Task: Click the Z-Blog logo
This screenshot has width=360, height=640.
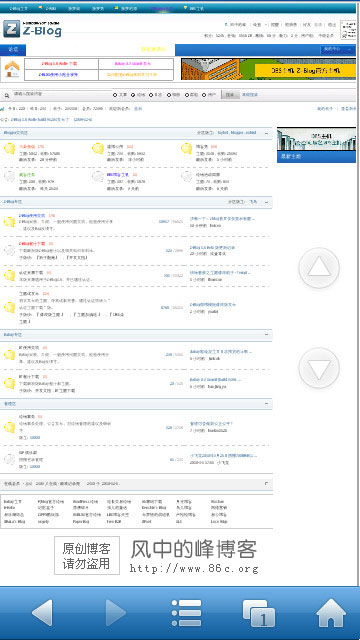Action: coord(32,29)
